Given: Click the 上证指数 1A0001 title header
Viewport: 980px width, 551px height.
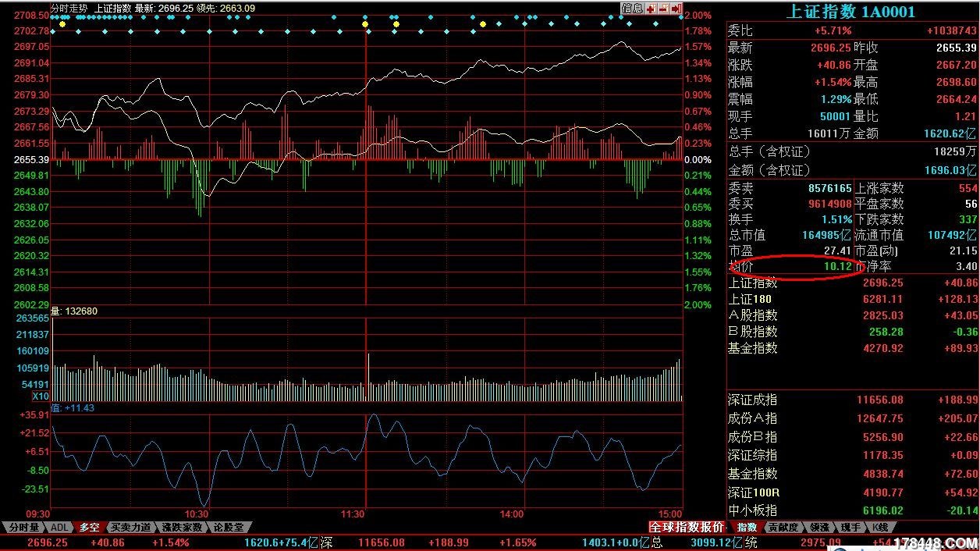Looking at the screenshot, I should click(x=850, y=12).
